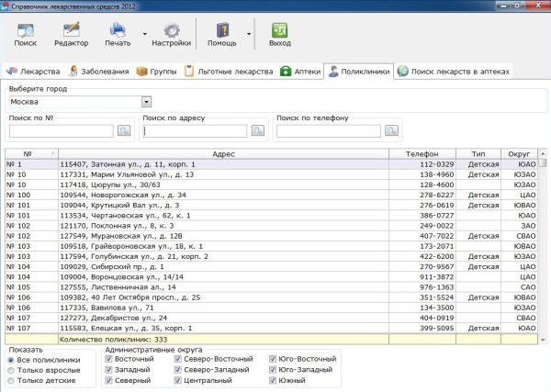Switch to the Аптеки tab
551x392 pixels.
coord(300,72)
